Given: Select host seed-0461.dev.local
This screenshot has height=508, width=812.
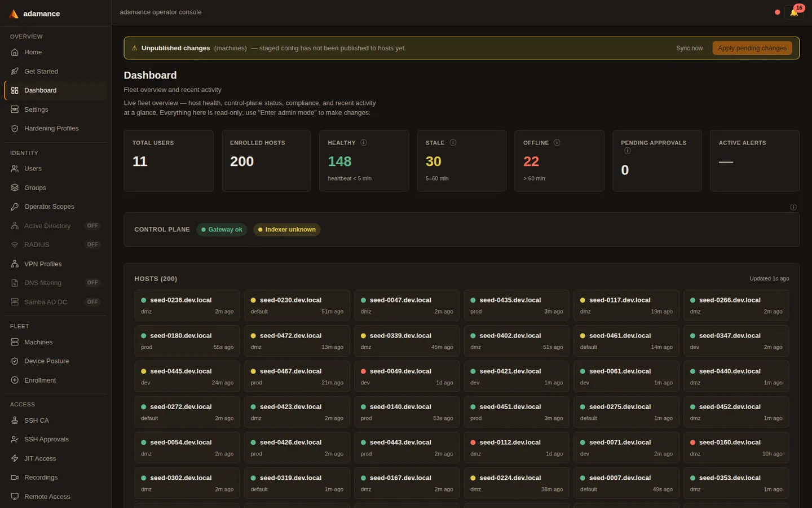Looking at the screenshot, I should click(626, 341).
